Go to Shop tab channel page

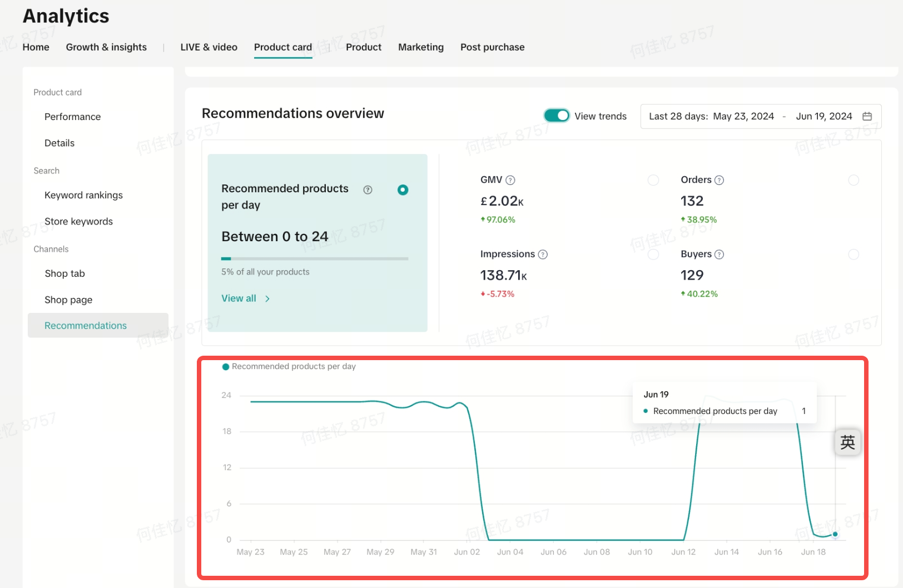coord(64,273)
